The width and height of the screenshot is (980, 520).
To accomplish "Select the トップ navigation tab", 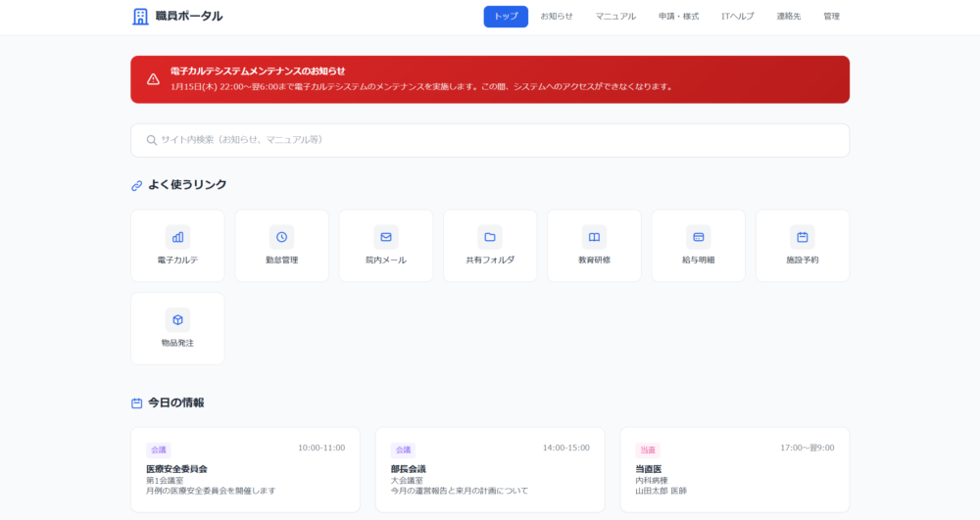I will [x=506, y=17].
